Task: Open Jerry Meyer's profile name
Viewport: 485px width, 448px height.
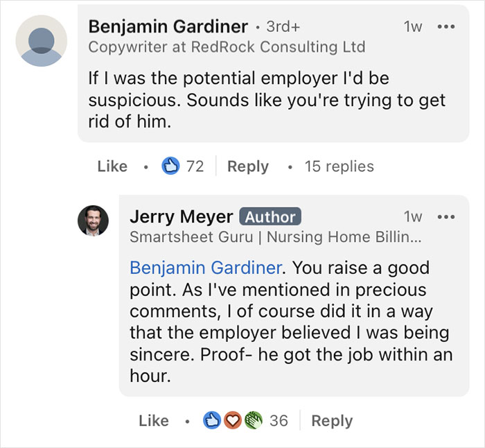Action: coord(180,216)
